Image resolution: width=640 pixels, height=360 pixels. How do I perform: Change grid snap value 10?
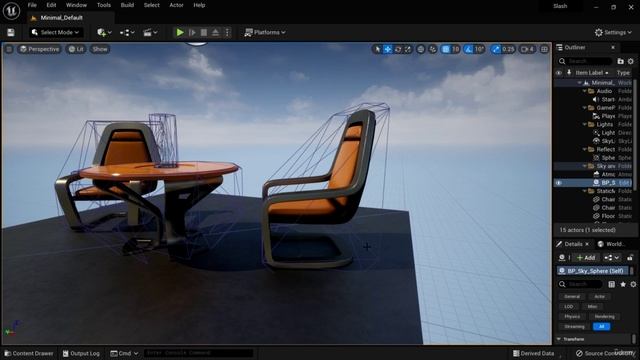point(456,49)
